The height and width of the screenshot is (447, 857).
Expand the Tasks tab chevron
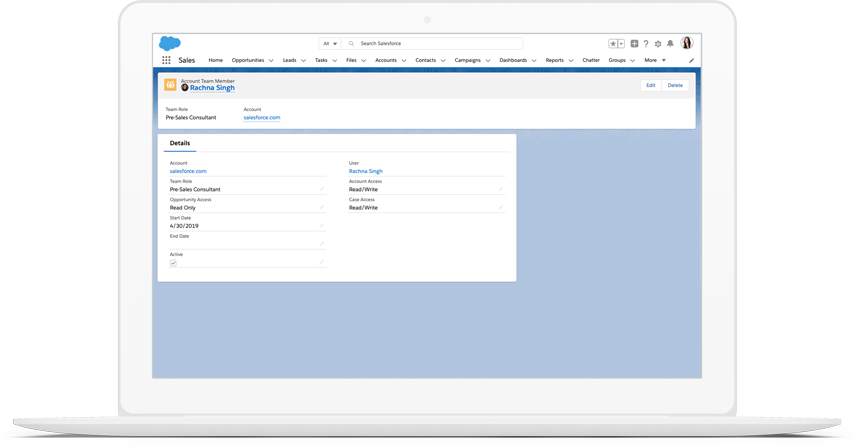tap(334, 61)
